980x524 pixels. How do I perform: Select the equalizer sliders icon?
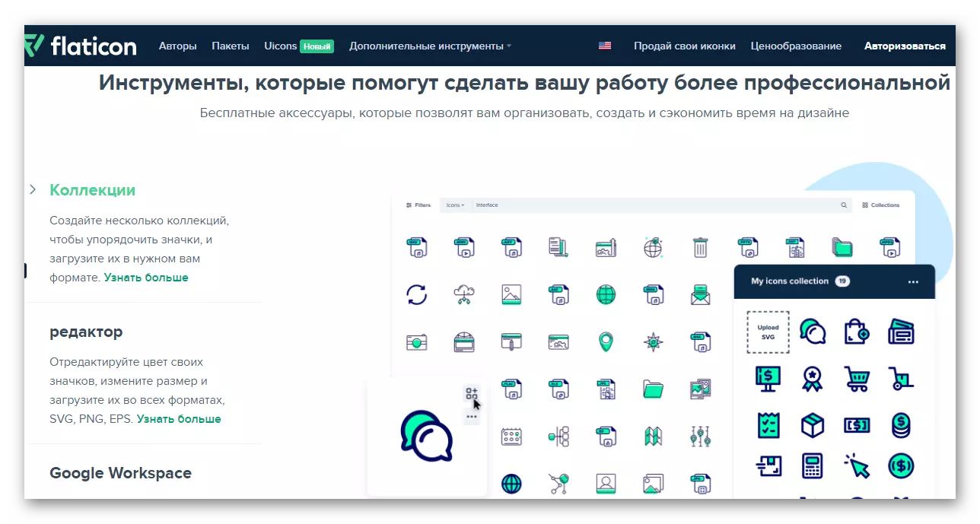pyautogui.click(x=700, y=437)
